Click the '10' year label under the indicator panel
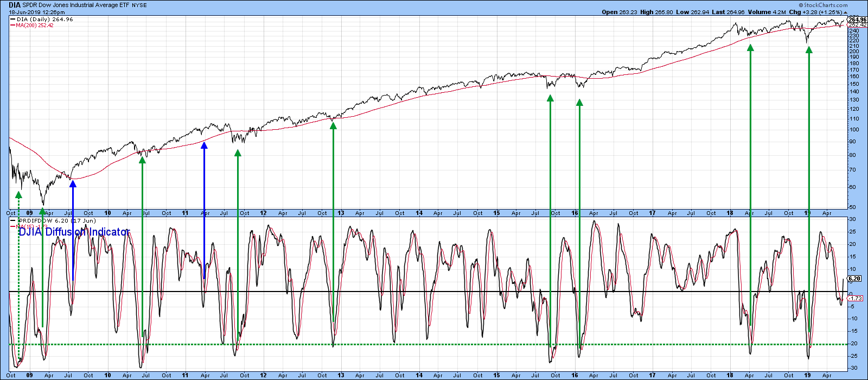 pos(108,375)
